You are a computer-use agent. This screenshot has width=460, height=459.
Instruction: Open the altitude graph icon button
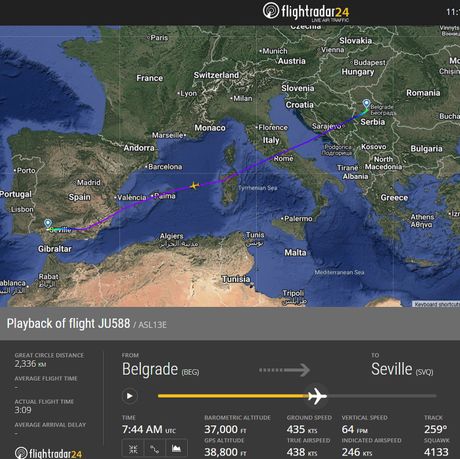176,449
